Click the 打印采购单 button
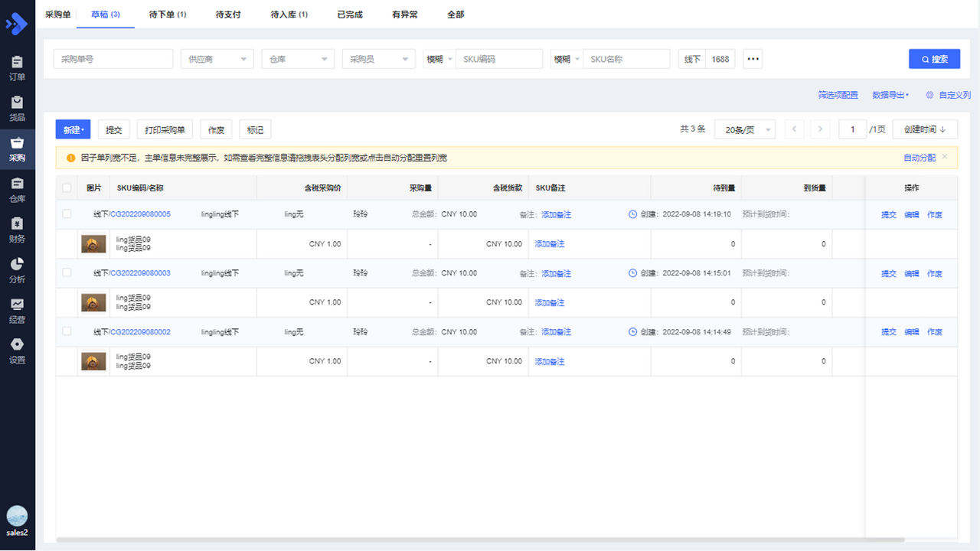The image size is (980, 551). [x=165, y=129]
